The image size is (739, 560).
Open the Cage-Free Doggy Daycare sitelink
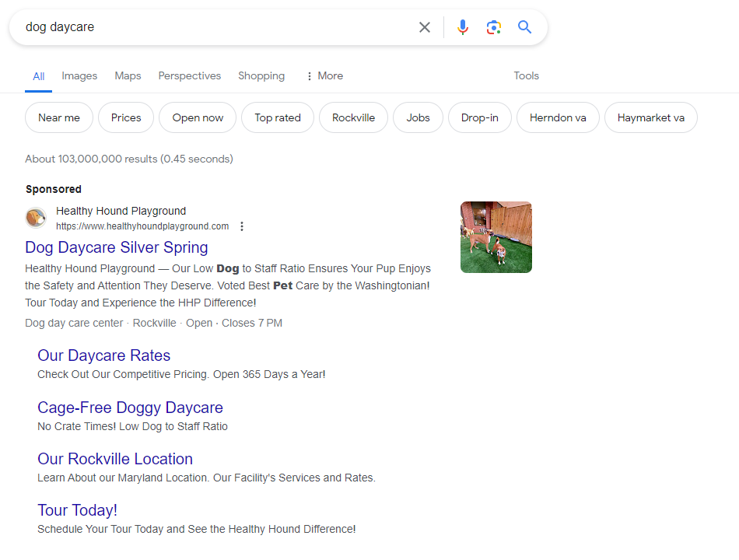[x=130, y=408]
